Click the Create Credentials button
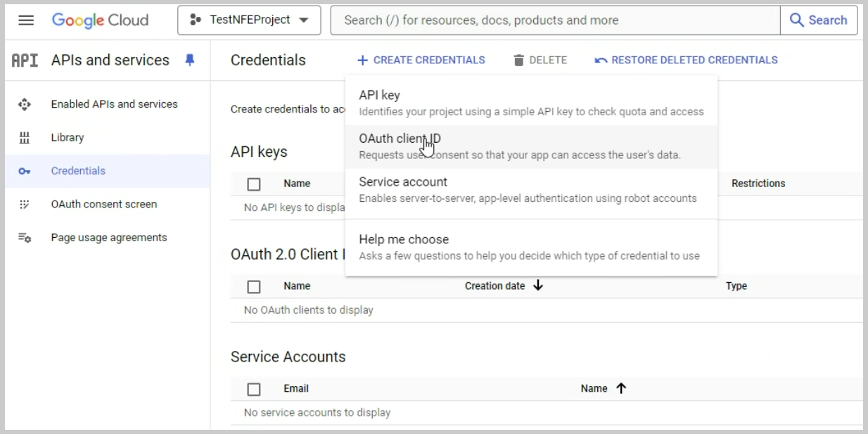 421,60
